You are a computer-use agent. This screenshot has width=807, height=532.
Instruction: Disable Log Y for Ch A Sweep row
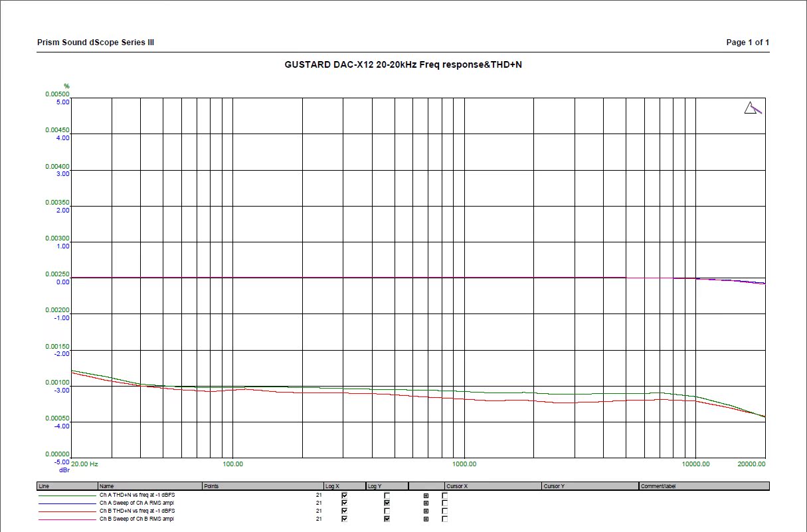tap(387, 503)
